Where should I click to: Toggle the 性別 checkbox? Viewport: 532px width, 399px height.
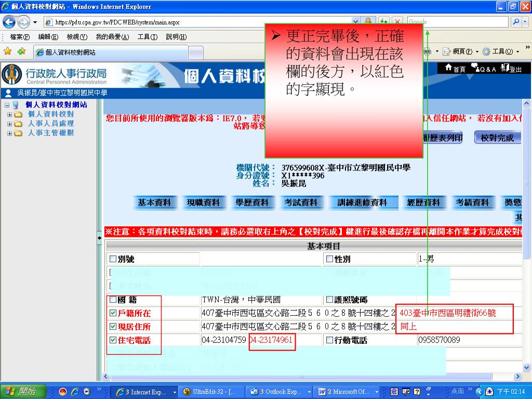tap(329, 259)
